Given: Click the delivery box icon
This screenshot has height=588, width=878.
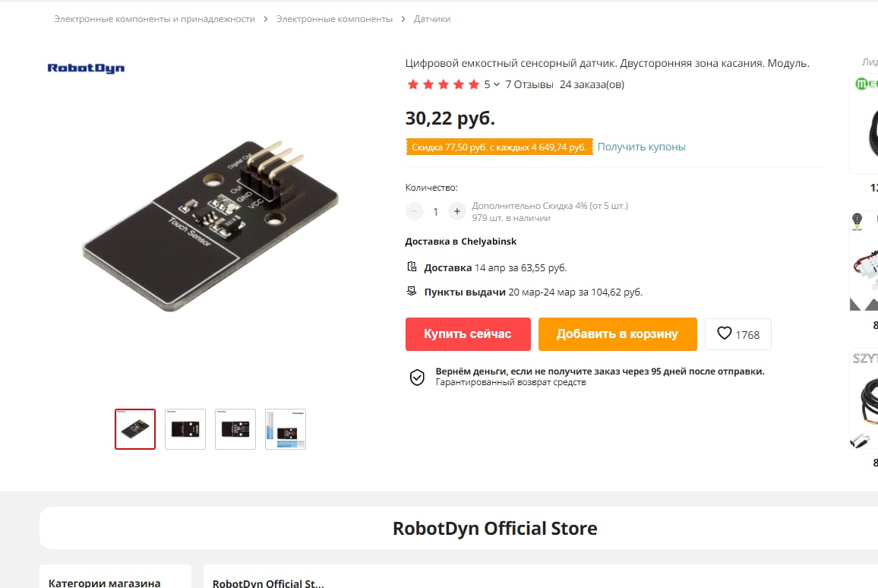Looking at the screenshot, I should (412, 267).
